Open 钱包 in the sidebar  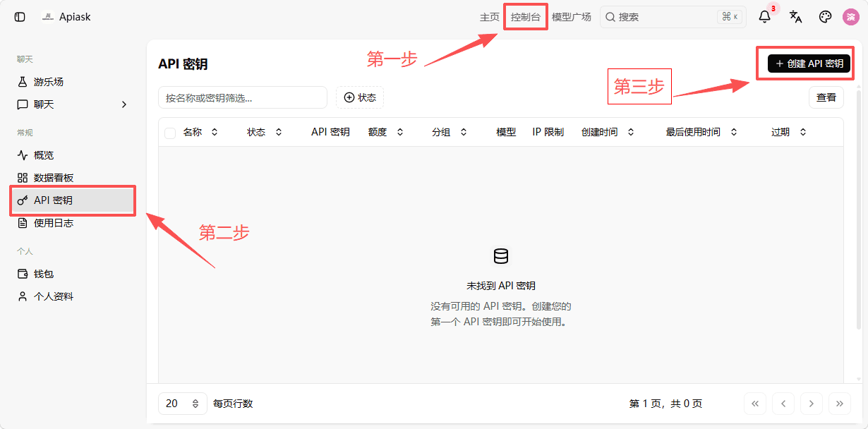(73, 274)
